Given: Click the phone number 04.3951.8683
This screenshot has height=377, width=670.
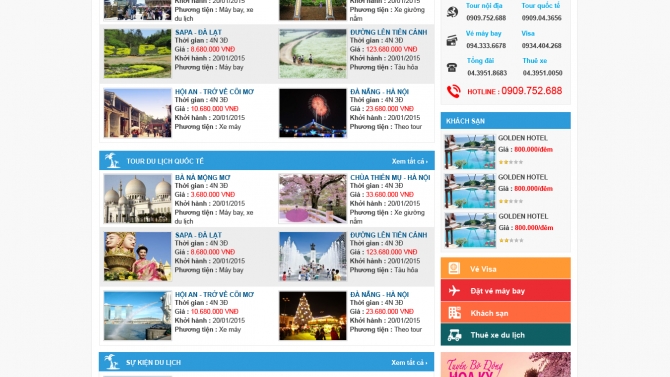Looking at the screenshot, I should [487, 73].
